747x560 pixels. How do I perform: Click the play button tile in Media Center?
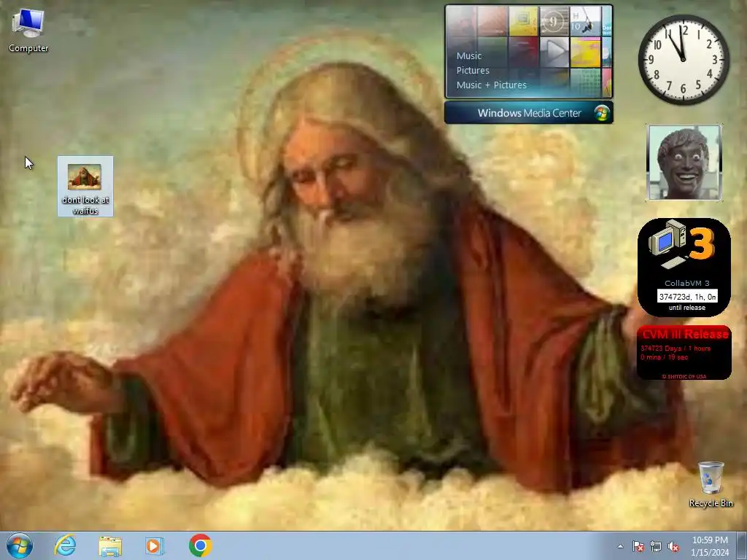(x=554, y=52)
